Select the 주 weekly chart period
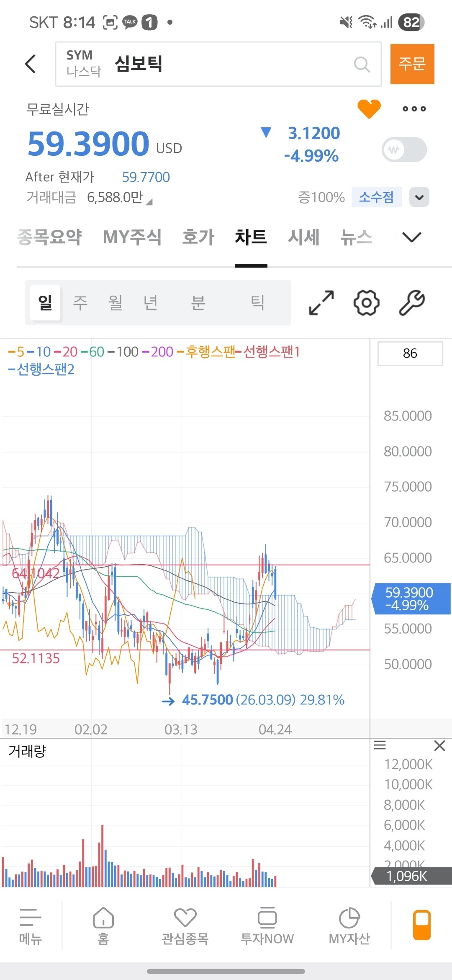This screenshot has height=980, width=452. click(80, 302)
